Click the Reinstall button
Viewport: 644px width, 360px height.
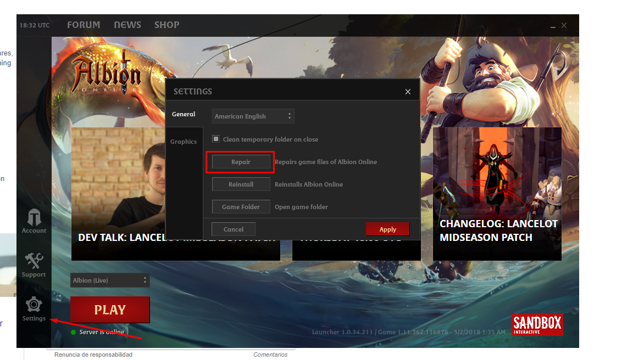(x=241, y=184)
